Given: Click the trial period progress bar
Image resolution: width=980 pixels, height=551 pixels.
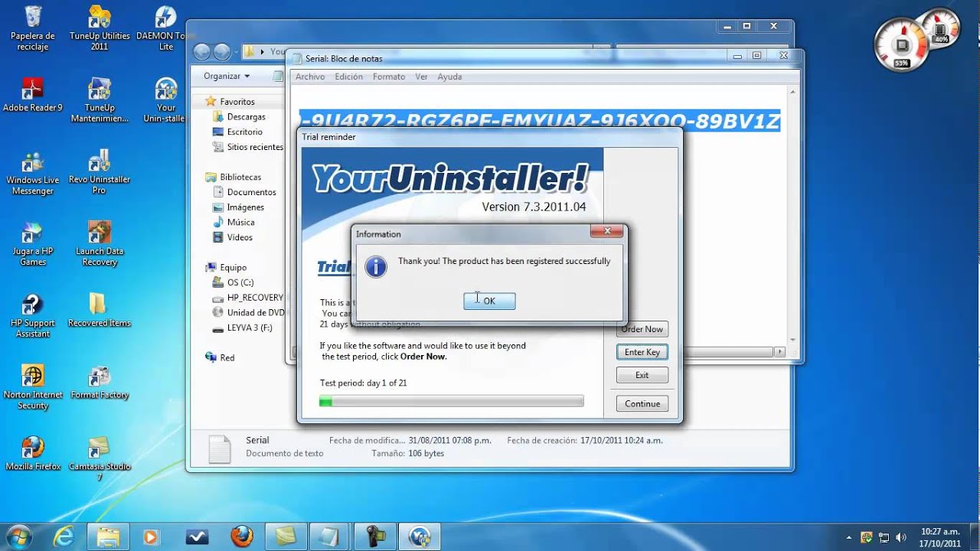Looking at the screenshot, I should 451,400.
